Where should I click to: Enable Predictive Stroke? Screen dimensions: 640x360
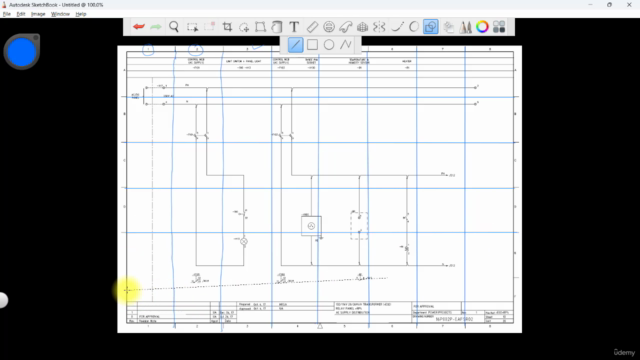click(x=414, y=27)
